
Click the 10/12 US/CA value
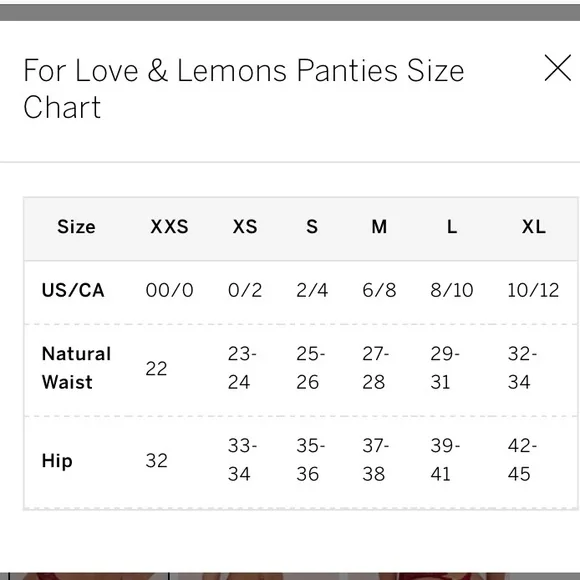click(x=533, y=290)
